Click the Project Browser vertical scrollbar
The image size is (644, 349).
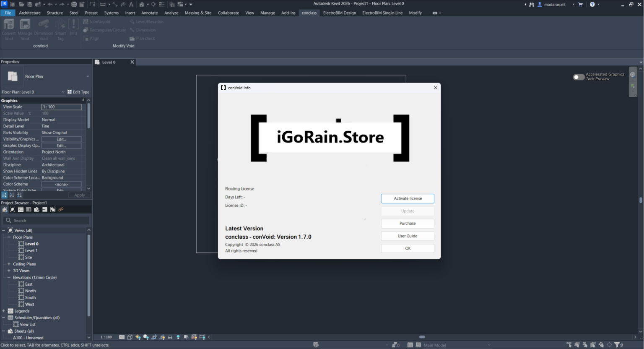[x=88, y=275]
